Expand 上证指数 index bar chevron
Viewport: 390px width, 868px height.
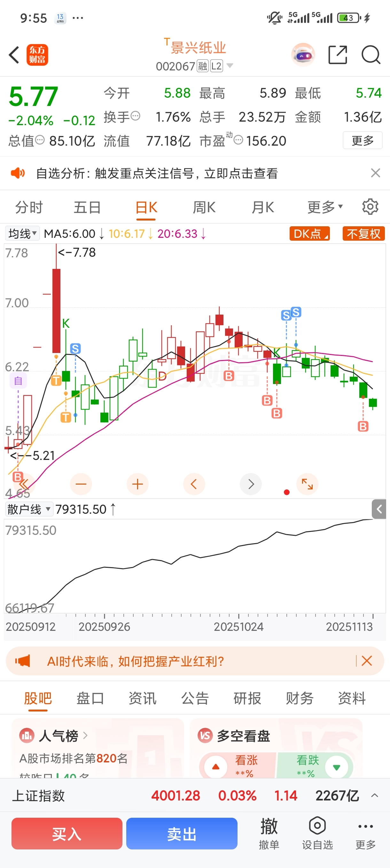click(x=375, y=796)
